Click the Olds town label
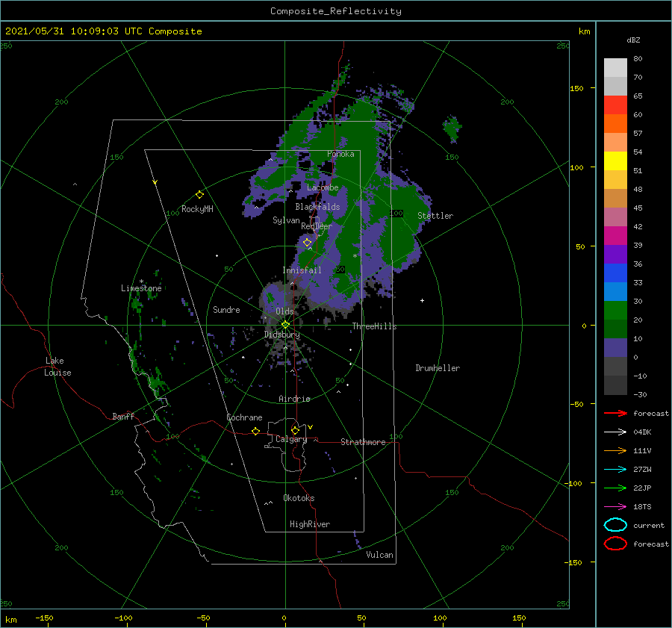The image size is (672, 628). [x=284, y=311]
